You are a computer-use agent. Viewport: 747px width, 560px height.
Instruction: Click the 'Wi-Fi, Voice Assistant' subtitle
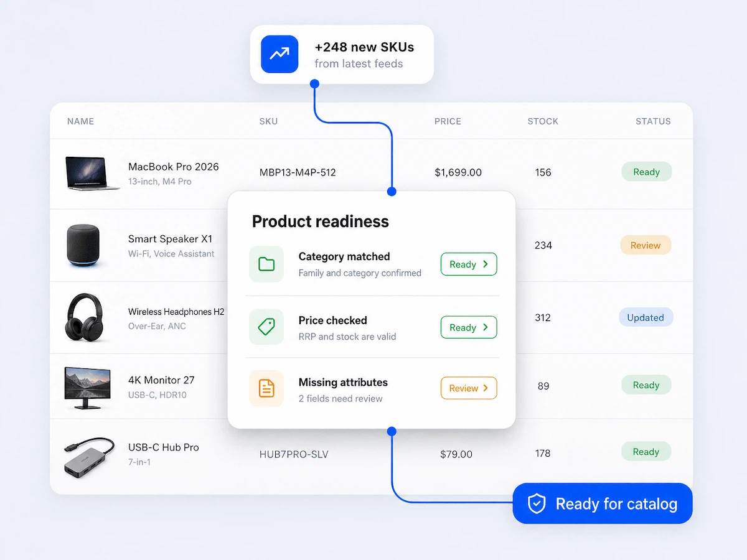171,254
